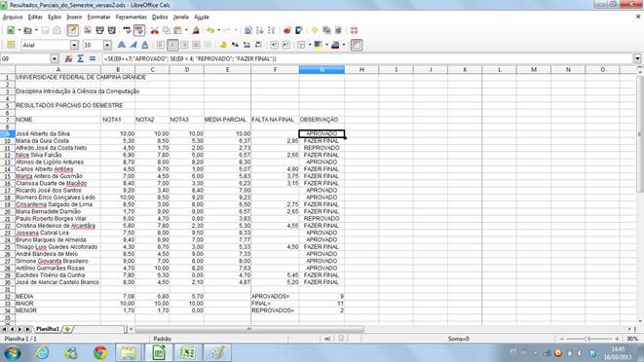Click the Undo arrow icon

(210, 30)
